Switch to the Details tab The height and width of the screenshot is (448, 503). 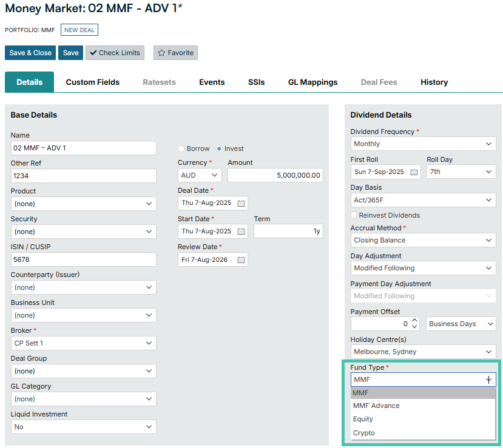tap(30, 82)
